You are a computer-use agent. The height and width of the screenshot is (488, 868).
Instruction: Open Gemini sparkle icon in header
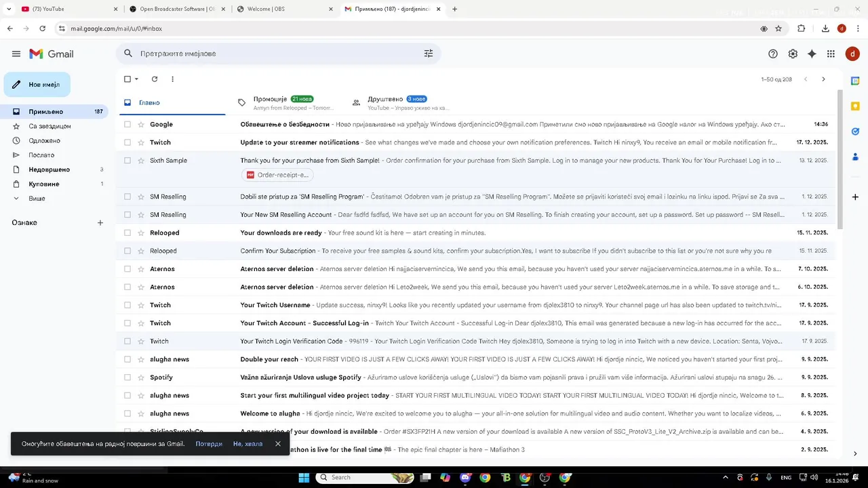pyautogui.click(x=812, y=54)
